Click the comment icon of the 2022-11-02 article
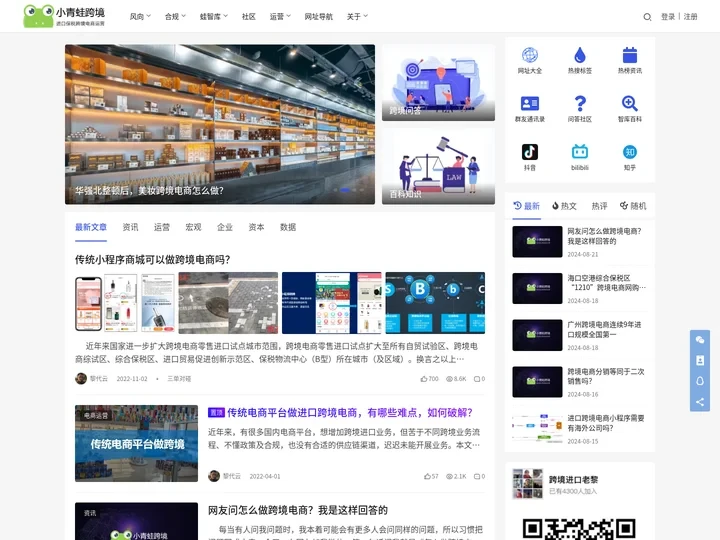Image resolution: width=720 pixels, height=540 pixels. (479, 379)
